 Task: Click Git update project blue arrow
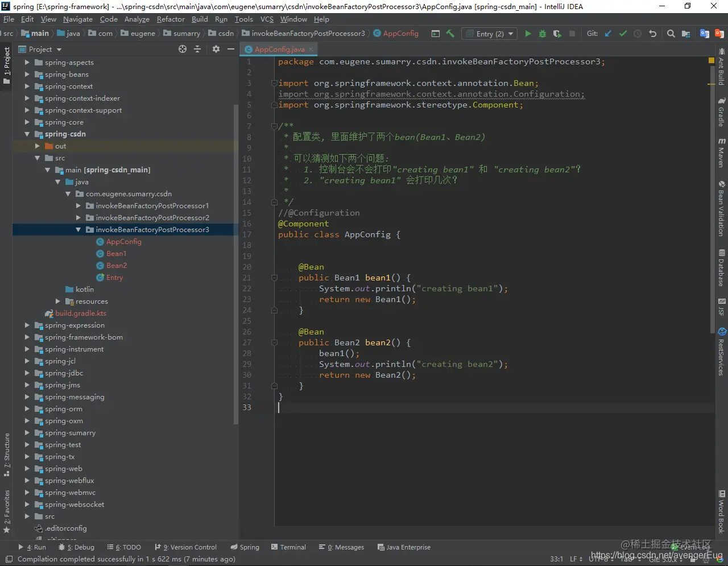coord(608,34)
